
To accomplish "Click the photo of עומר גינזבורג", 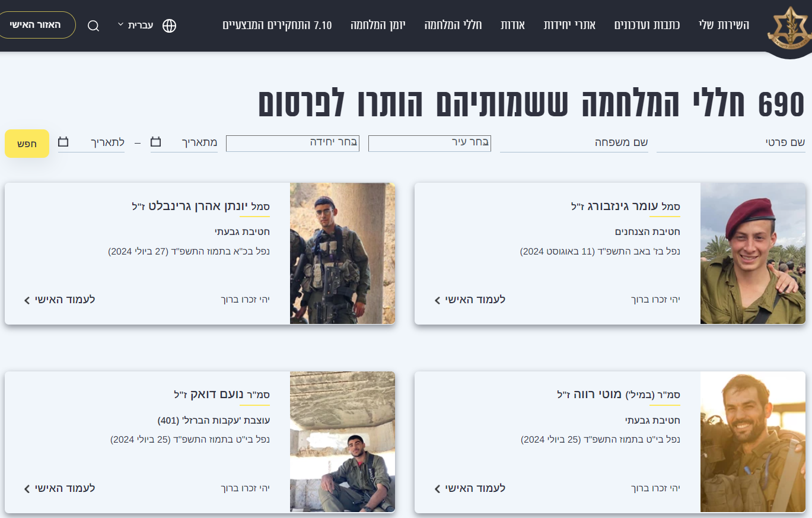I will click(x=753, y=253).
